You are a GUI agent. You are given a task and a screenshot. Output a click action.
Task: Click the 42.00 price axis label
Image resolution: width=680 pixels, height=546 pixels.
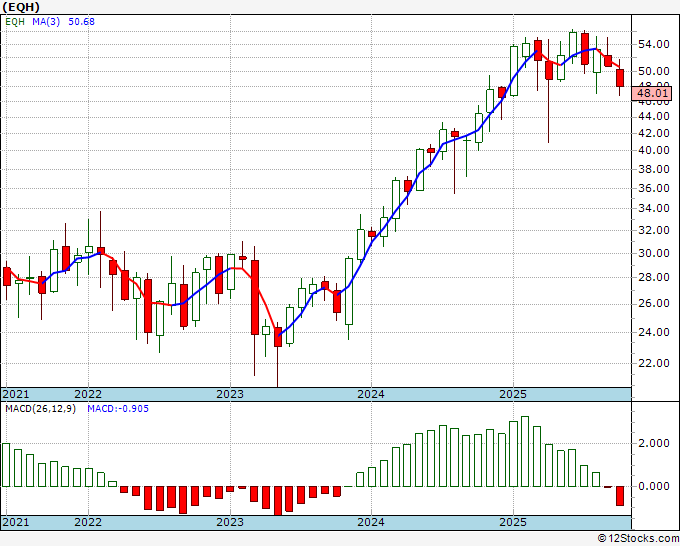point(654,133)
